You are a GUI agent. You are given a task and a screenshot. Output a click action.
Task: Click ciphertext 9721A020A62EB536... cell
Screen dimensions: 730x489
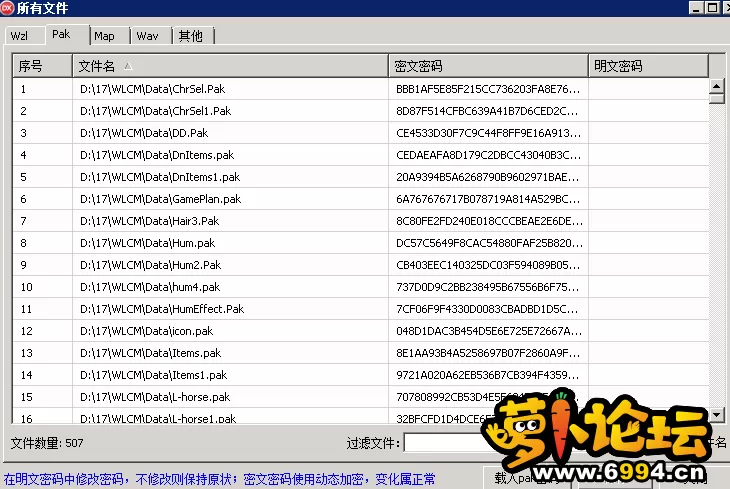coord(488,375)
